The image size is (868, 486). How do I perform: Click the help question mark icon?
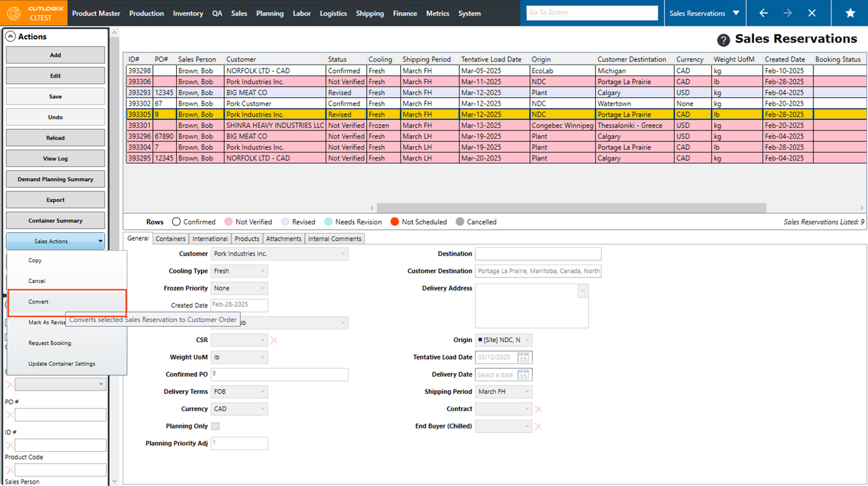pos(723,40)
